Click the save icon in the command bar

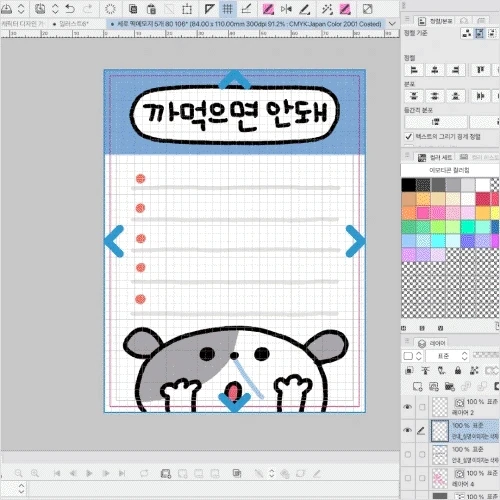40,9
